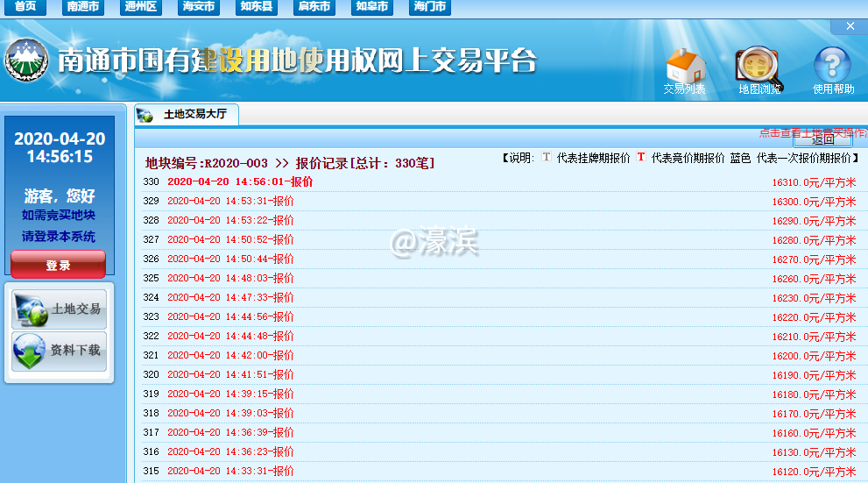Click bid record 326 at 14:50:44

pyautogui.click(x=230, y=259)
